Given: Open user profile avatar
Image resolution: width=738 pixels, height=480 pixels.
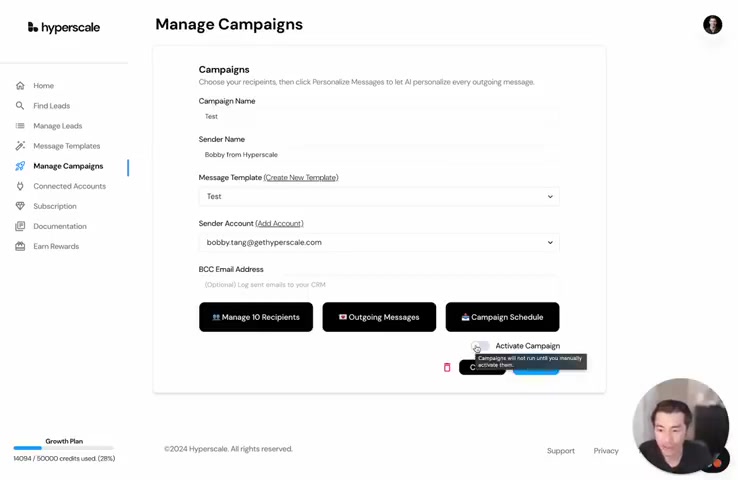Looking at the screenshot, I should pyautogui.click(x=712, y=24).
